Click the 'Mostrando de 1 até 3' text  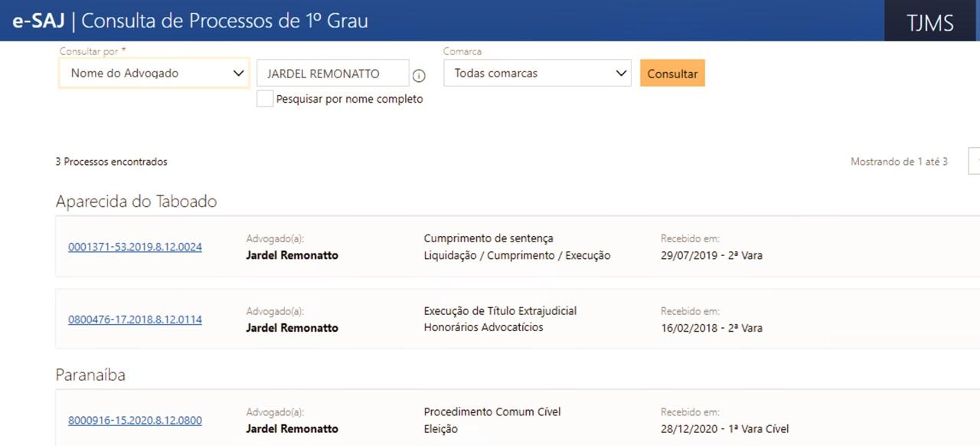(899, 162)
